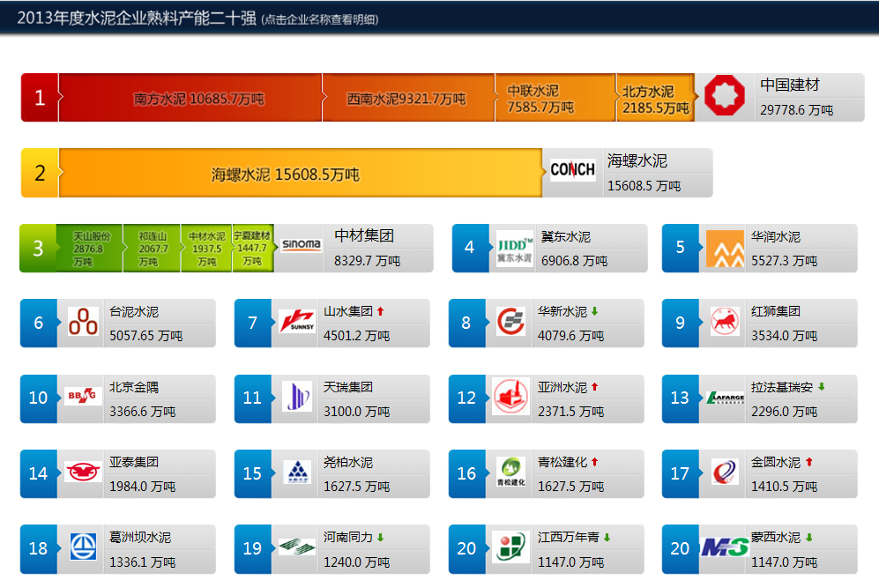Click the yellow rank 2 badge
Screen dimensions: 879x588
coord(40,173)
